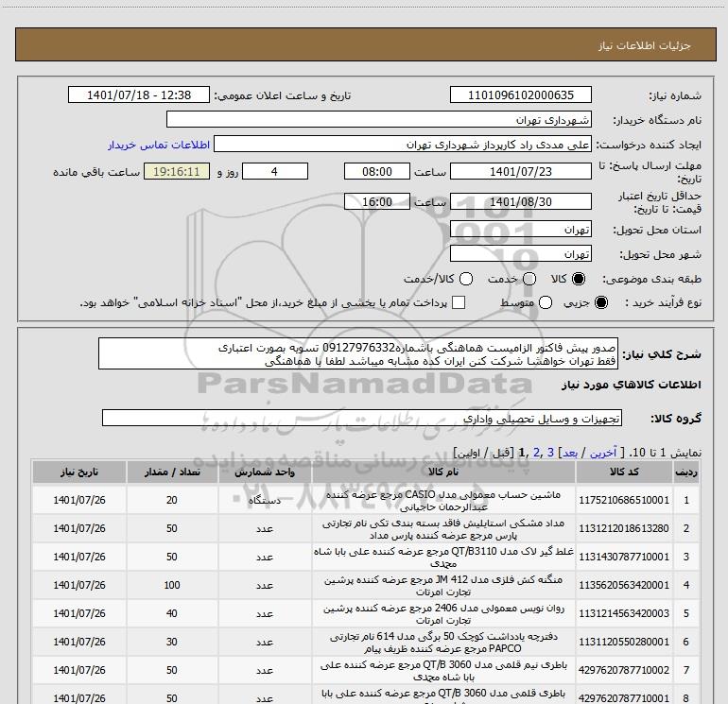Click the remaining days field showing 4
This screenshot has height=704, width=728.
pyautogui.click(x=275, y=172)
